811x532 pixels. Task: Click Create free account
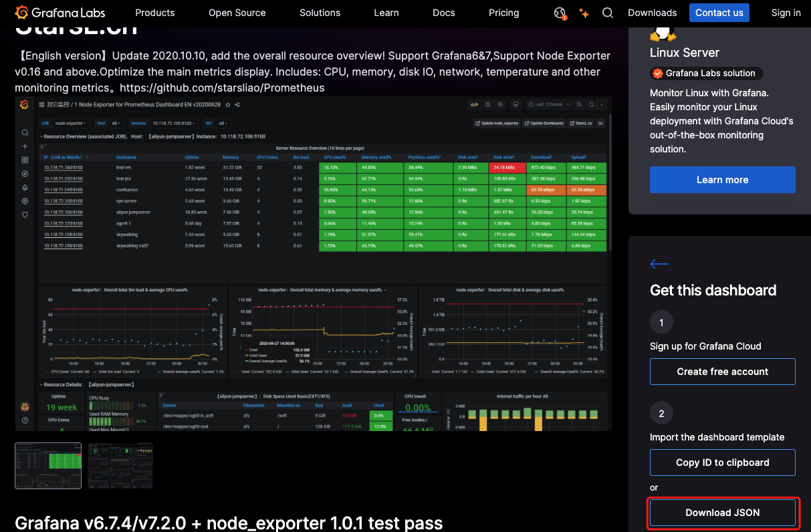pos(723,372)
